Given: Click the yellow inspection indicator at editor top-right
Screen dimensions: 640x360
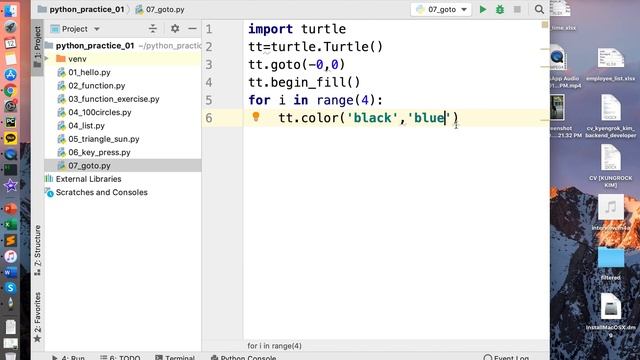Looking at the screenshot, I should [544, 25].
